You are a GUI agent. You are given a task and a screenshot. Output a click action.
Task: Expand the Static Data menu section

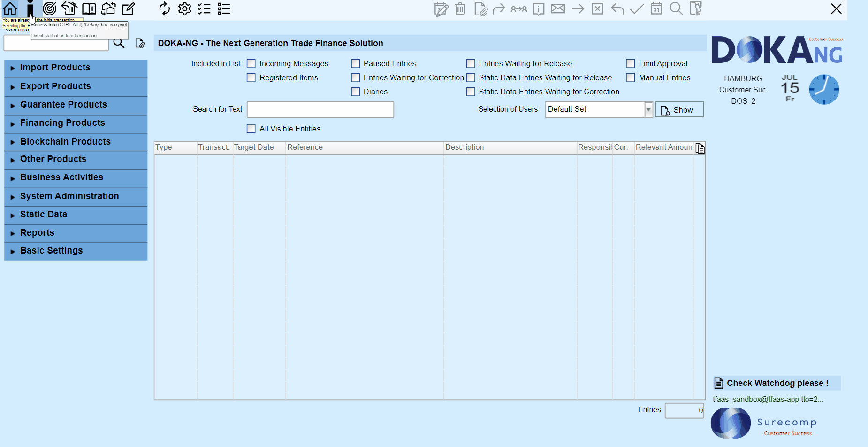pyautogui.click(x=44, y=214)
